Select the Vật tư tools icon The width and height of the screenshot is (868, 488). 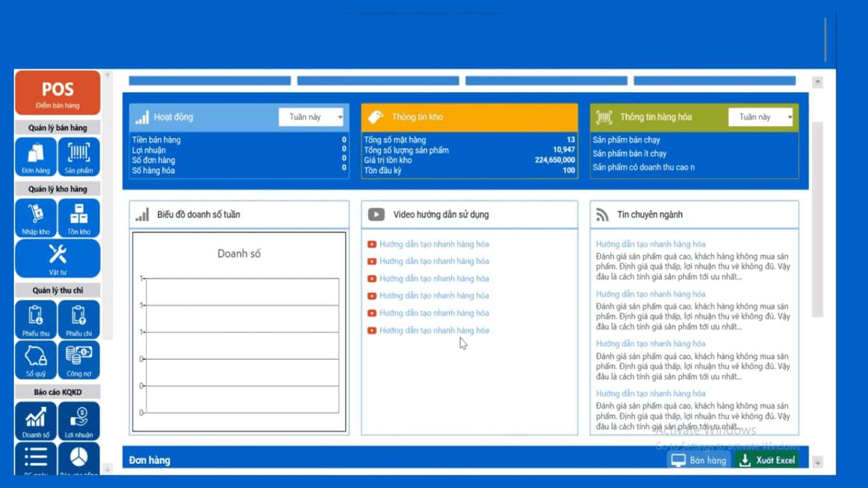pos(57,258)
